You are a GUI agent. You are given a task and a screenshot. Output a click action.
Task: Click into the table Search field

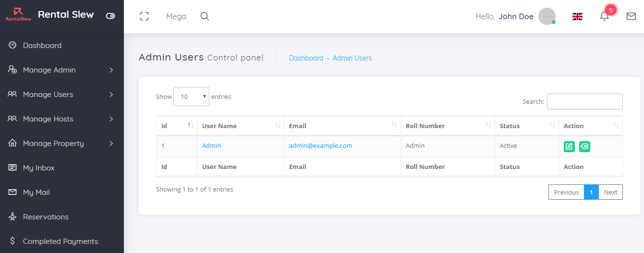click(584, 101)
